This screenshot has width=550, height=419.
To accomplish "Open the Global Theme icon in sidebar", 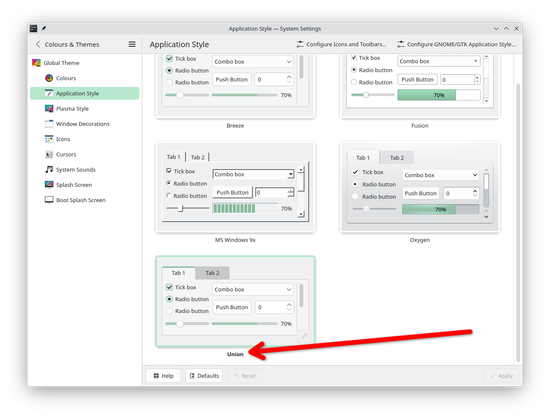I will [36, 63].
